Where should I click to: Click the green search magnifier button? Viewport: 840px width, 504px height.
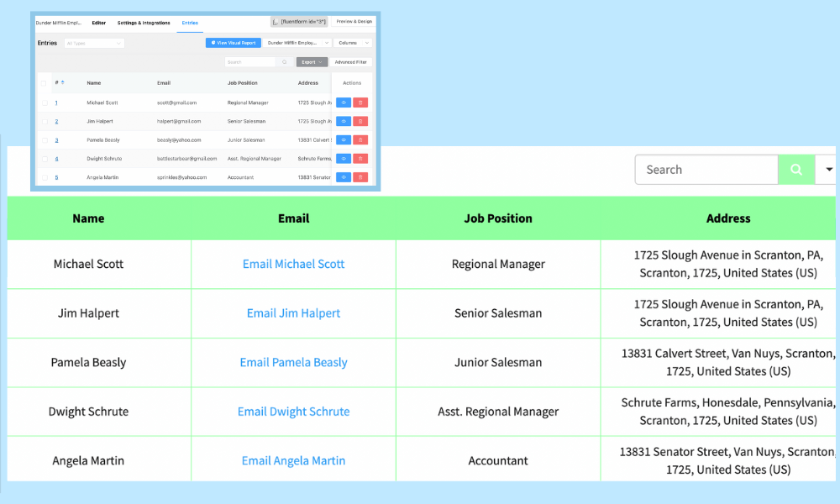[x=796, y=170]
